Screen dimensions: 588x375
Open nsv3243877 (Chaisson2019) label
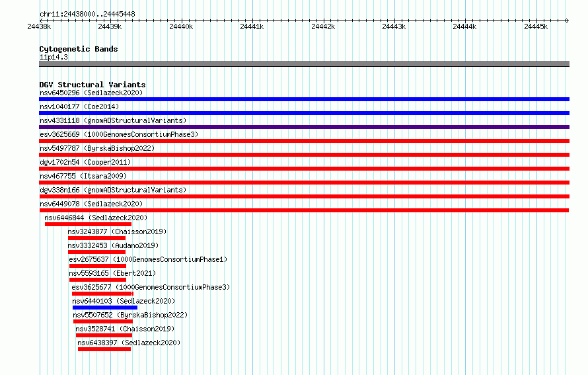click(x=117, y=231)
